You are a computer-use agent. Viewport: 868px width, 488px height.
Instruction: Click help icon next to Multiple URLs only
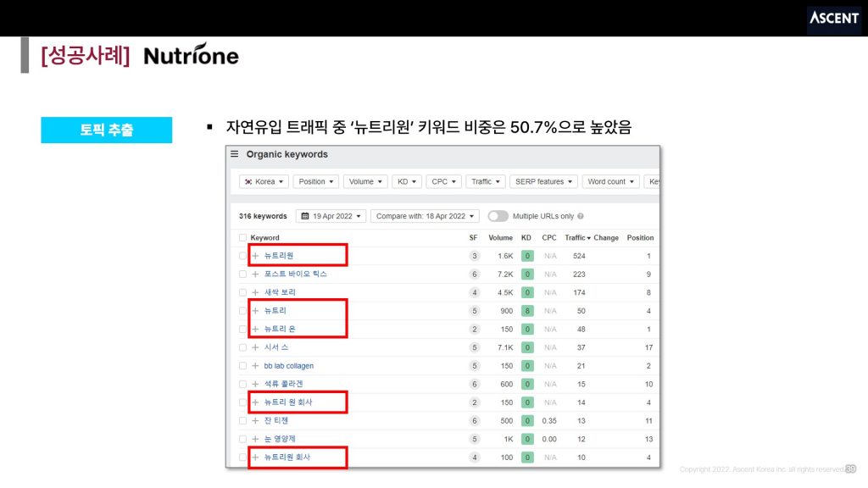coord(580,216)
